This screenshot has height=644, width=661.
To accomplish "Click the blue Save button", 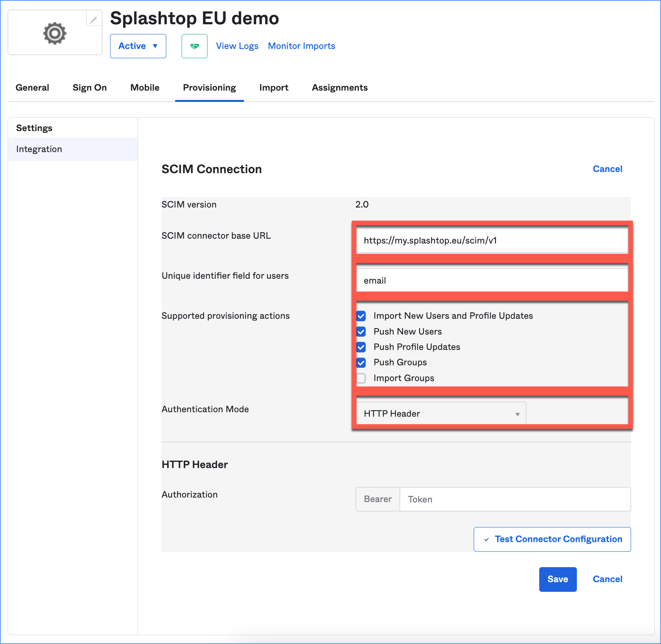I will click(558, 579).
